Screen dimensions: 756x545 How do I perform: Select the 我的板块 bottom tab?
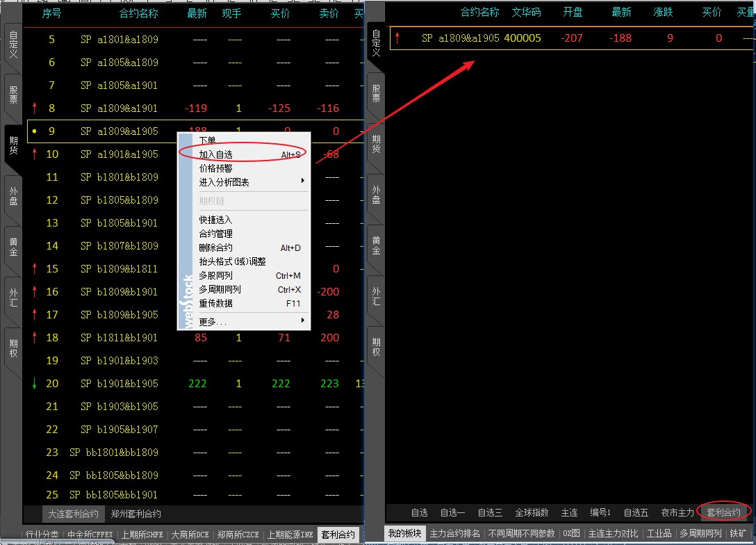pos(404,533)
